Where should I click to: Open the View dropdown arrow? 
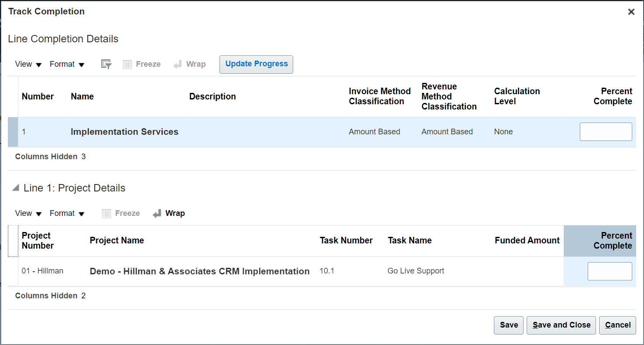tap(39, 64)
